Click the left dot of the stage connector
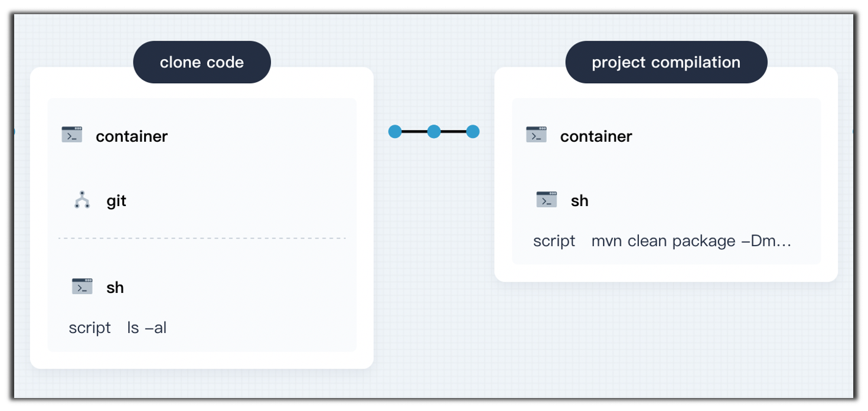868x411 pixels. 395,132
